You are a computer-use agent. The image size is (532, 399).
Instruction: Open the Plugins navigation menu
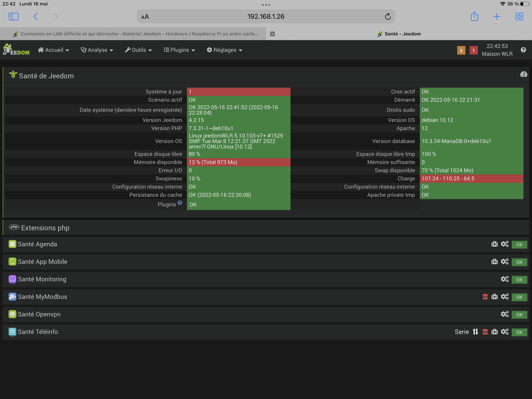tap(179, 50)
